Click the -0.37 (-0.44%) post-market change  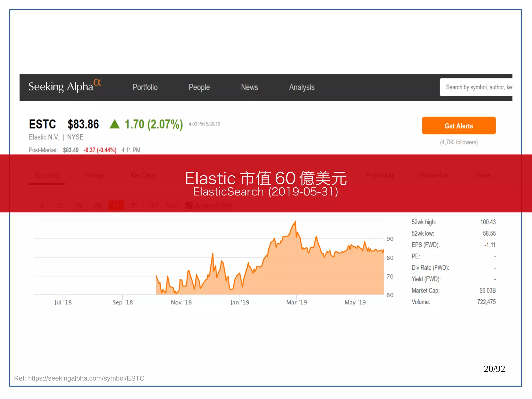pos(100,150)
